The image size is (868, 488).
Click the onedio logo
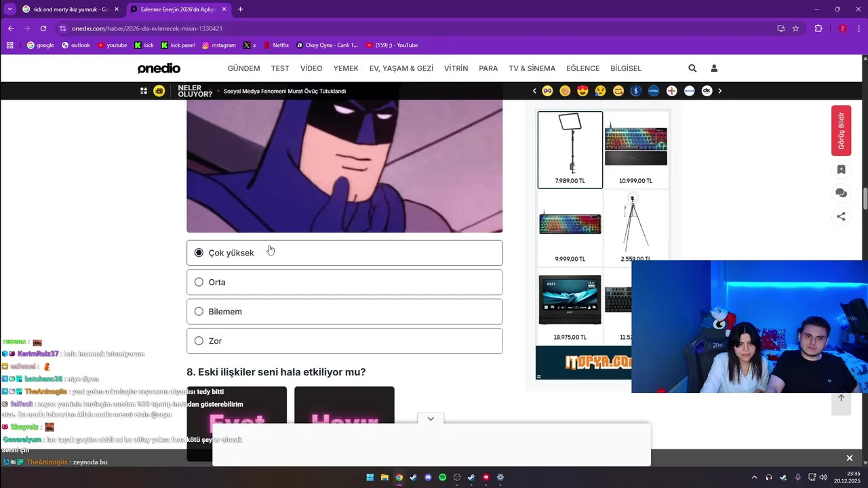pos(159,68)
